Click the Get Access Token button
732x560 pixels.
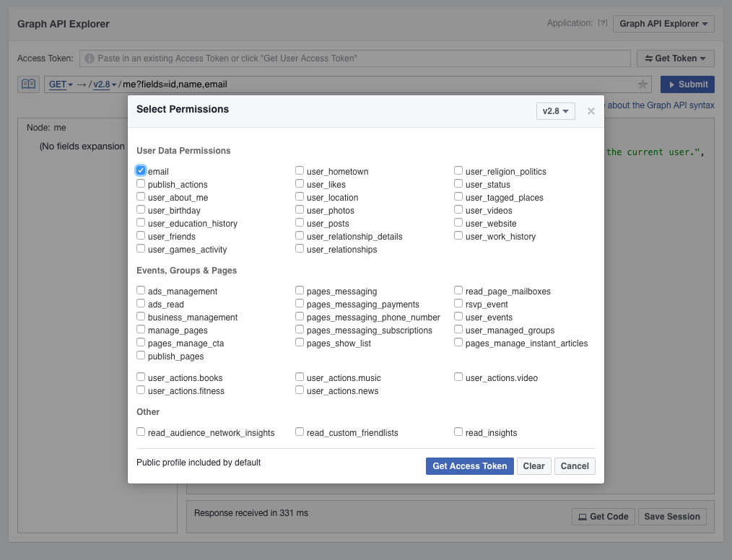tap(470, 466)
